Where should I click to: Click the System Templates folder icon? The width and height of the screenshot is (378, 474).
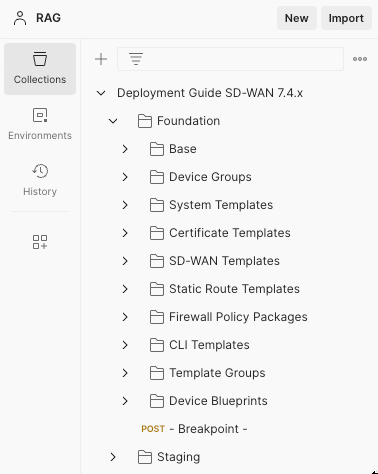point(157,205)
